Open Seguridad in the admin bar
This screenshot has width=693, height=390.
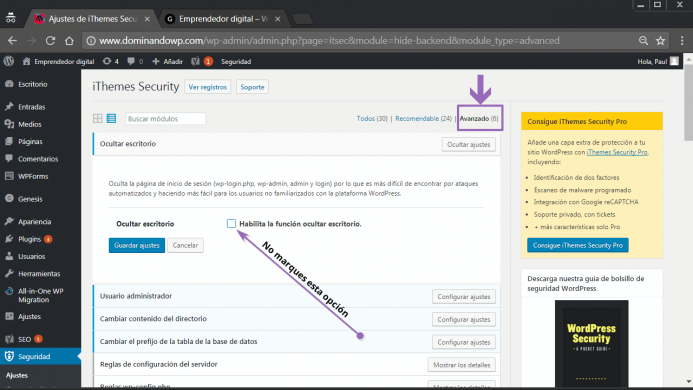236,61
